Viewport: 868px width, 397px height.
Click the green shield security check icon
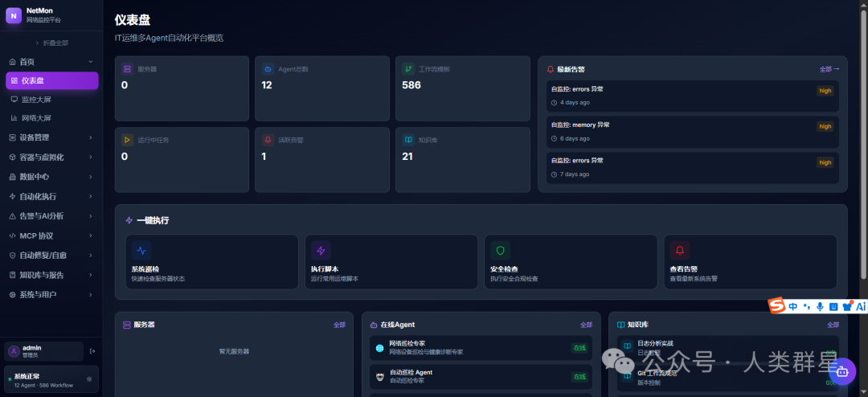pyautogui.click(x=501, y=251)
